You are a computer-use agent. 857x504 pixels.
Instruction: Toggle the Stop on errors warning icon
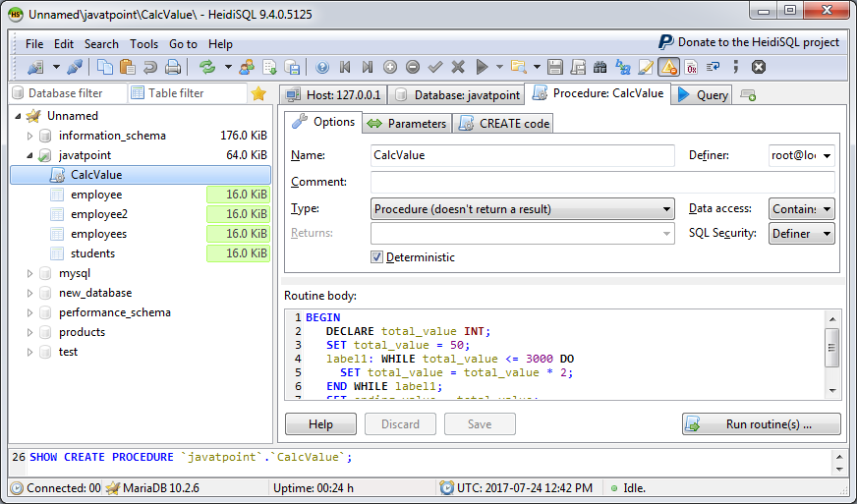coord(668,67)
